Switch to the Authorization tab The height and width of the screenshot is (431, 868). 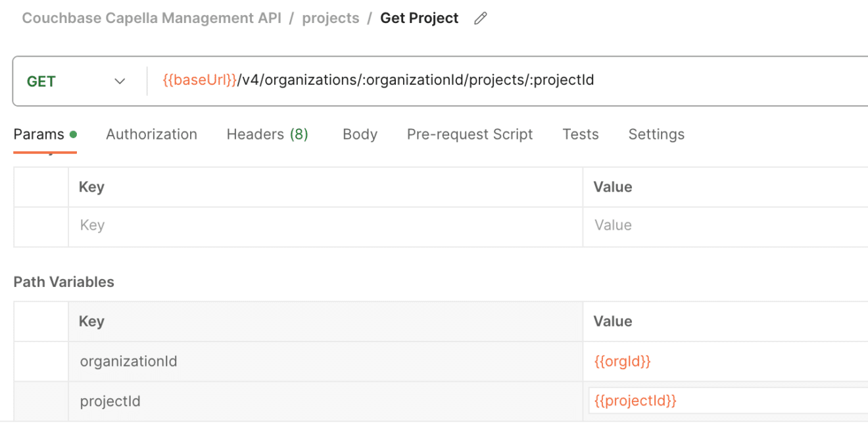(x=151, y=134)
